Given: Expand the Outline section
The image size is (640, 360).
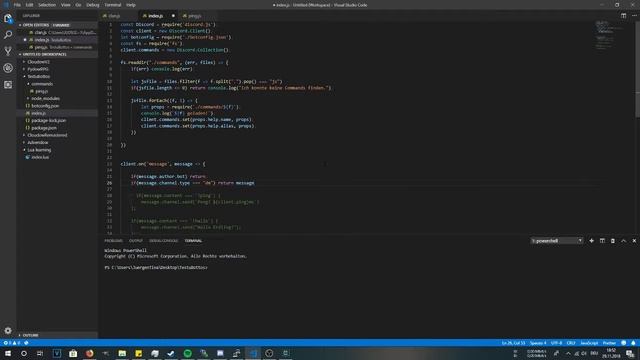Looking at the screenshot, I should tap(57, 335).
